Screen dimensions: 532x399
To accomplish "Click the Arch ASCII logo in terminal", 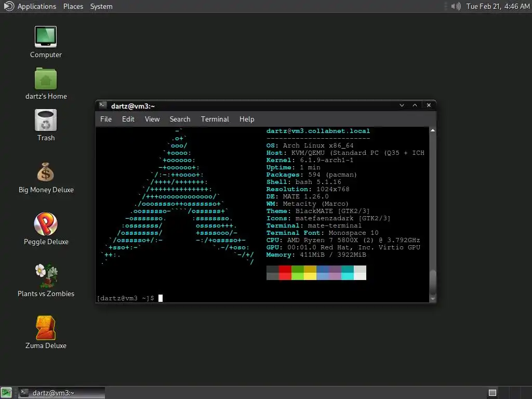I will (177, 196).
